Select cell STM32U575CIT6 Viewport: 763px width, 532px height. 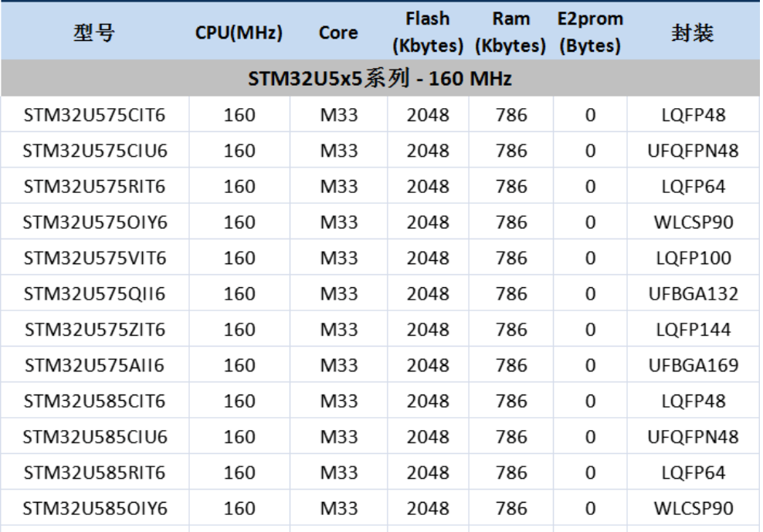point(94,115)
